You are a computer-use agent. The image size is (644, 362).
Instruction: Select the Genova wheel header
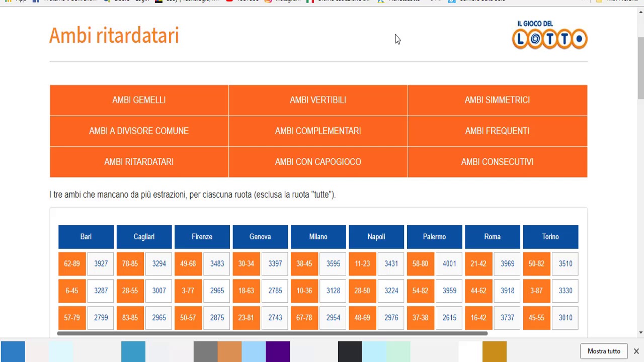tap(260, 237)
